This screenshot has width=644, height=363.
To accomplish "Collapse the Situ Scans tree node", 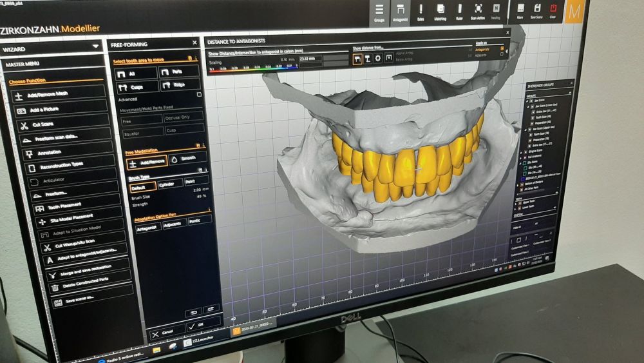I will 520,164.
